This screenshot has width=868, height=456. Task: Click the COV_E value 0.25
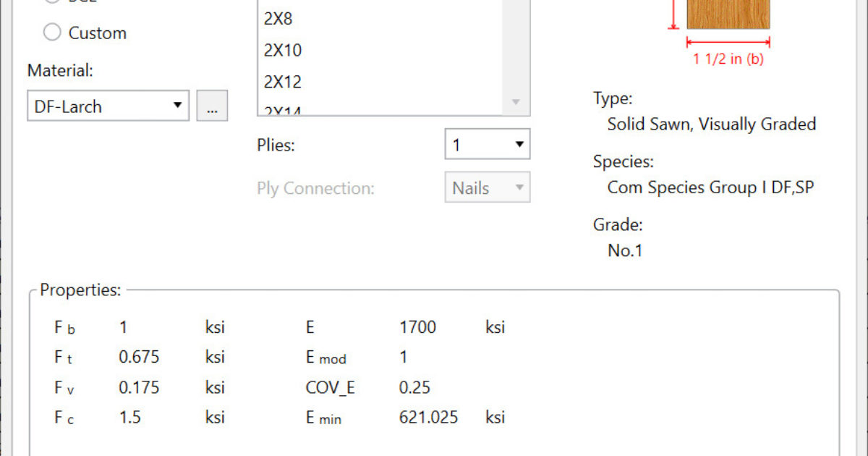pos(414,387)
